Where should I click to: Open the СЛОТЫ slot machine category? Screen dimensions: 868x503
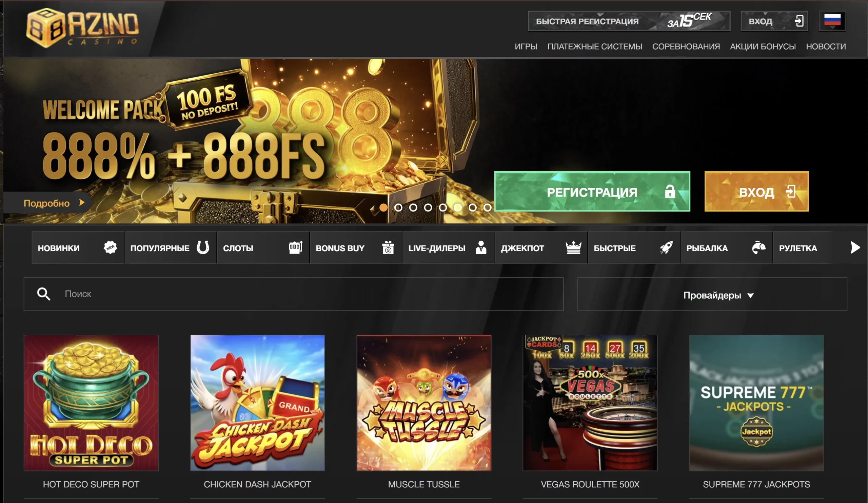pyautogui.click(x=263, y=247)
